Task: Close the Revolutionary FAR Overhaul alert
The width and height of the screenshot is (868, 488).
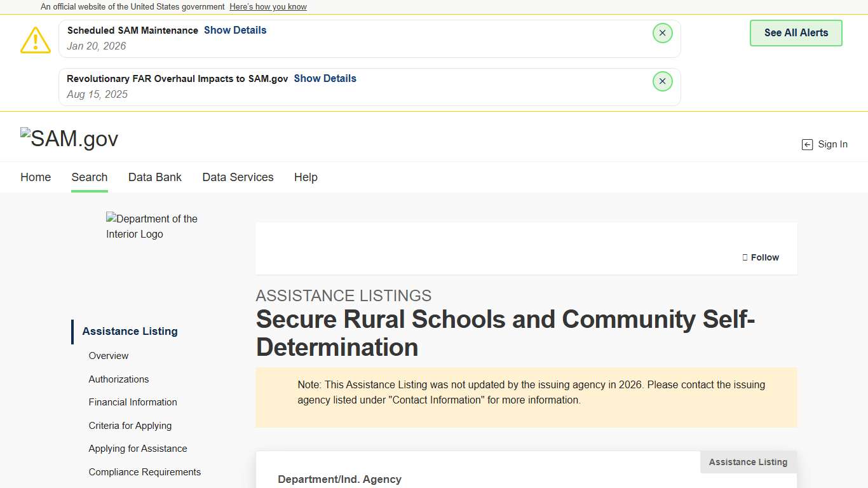Action: [x=662, y=81]
